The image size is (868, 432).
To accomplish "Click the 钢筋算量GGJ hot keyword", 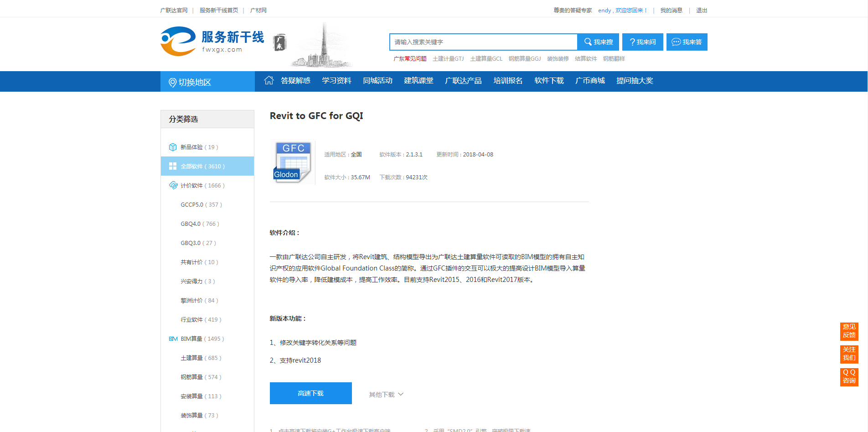I will (x=525, y=59).
